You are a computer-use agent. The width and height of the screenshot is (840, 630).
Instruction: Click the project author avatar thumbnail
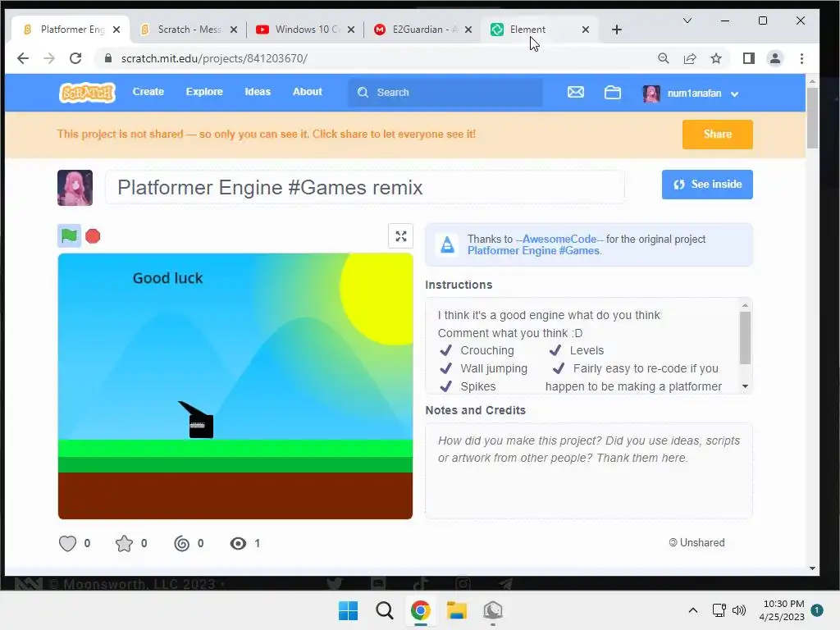coord(75,188)
